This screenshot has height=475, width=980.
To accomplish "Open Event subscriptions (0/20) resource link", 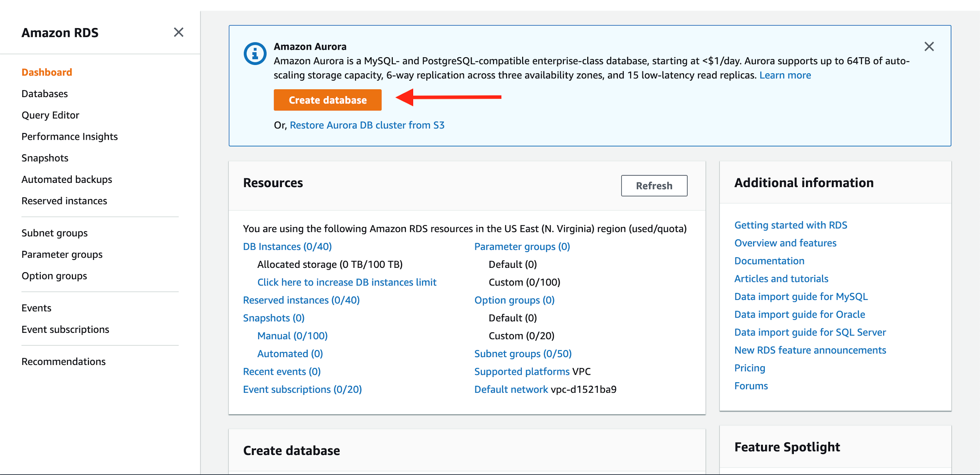I will [x=302, y=390].
